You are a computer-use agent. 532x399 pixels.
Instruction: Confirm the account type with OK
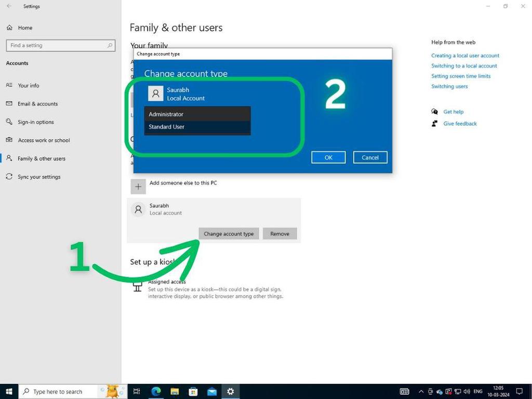click(328, 157)
